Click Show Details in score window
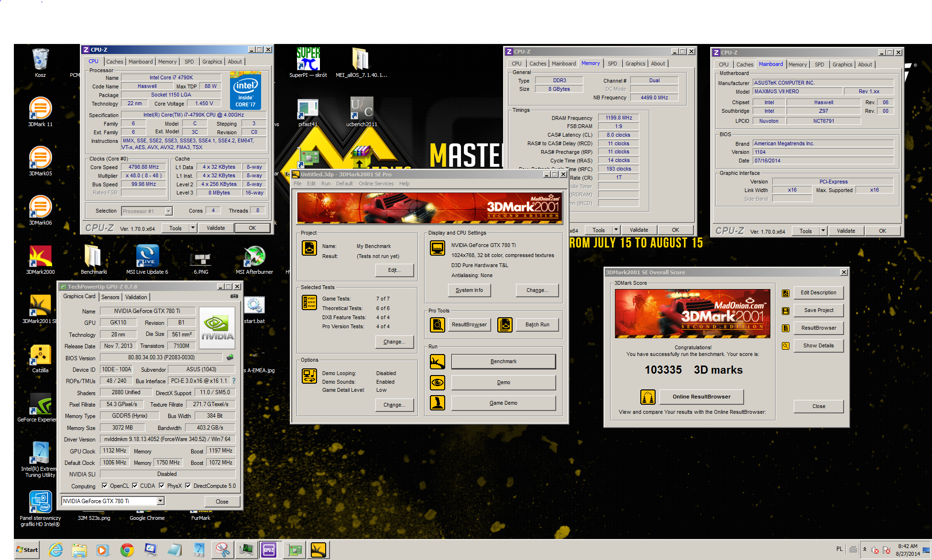 [819, 345]
